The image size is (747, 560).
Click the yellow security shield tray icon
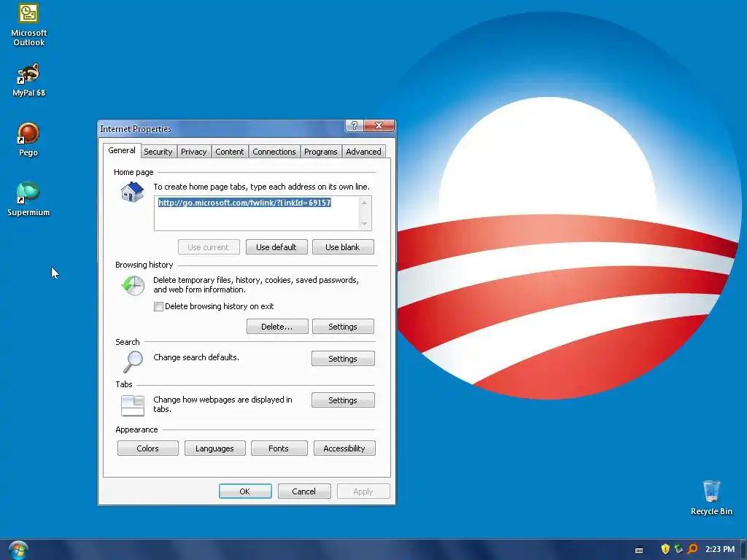click(x=665, y=549)
